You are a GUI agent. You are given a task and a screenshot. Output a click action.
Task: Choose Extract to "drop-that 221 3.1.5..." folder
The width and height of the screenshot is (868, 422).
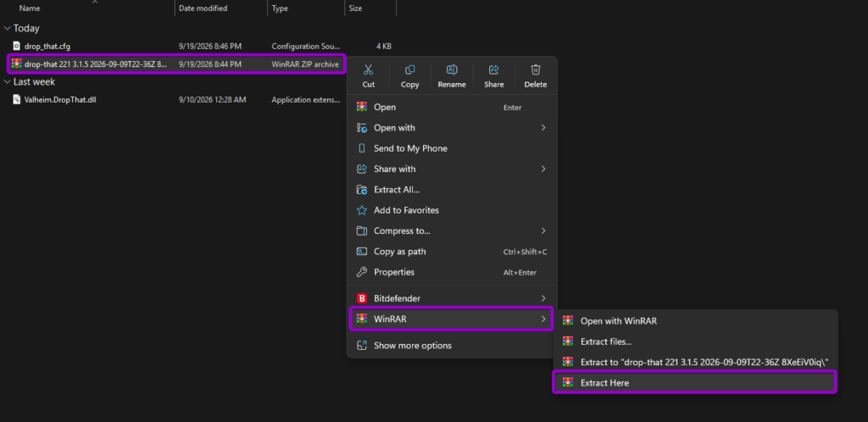(695, 362)
